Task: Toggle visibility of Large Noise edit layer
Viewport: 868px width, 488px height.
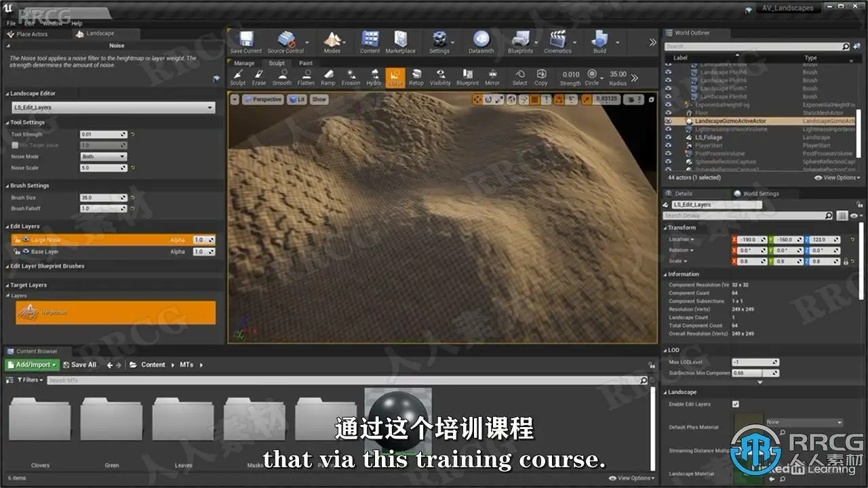Action: [x=25, y=240]
